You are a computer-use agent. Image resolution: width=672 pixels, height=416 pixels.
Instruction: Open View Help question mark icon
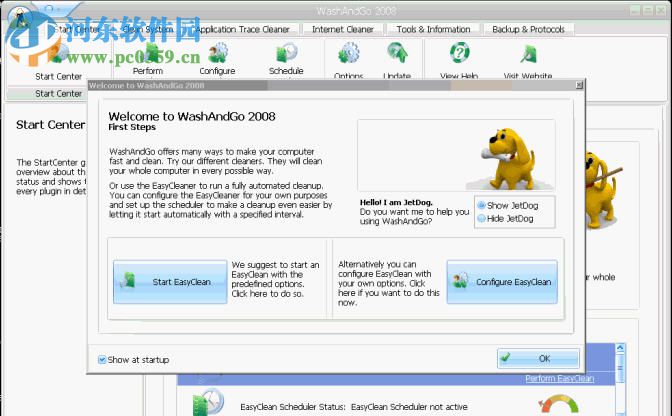click(x=459, y=53)
